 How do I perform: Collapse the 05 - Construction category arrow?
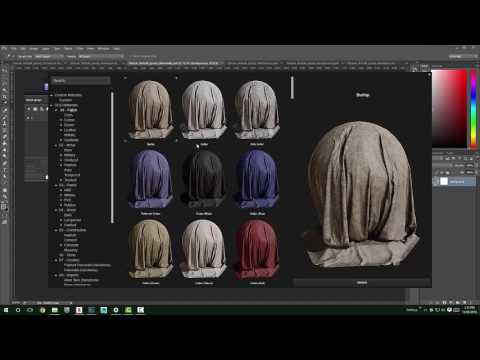(56, 230)
